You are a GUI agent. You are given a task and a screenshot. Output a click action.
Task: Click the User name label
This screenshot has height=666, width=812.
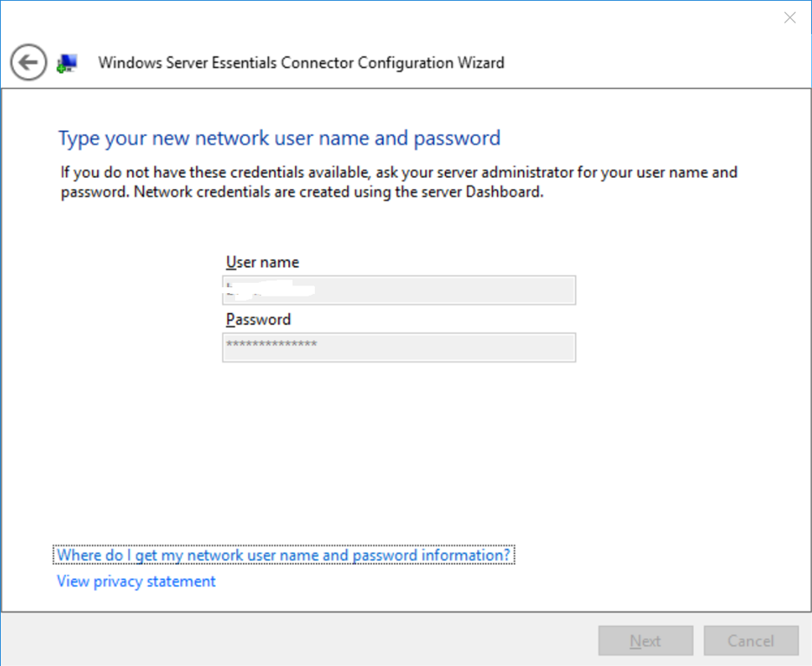[x=262, y=262]
